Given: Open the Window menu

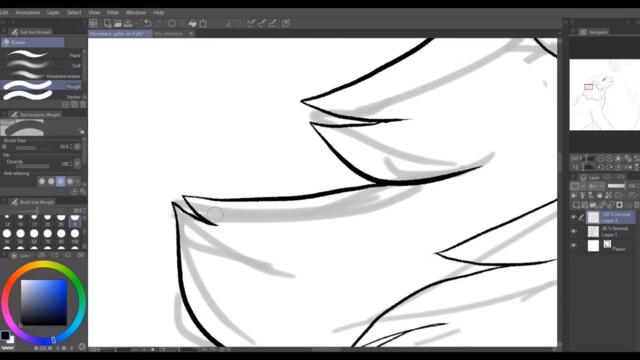Looking at the screenshot, I should [x=136, y=13].
